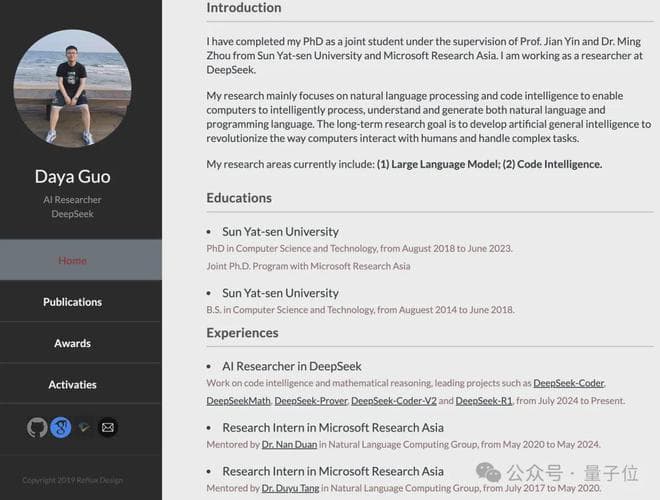
Task: Click the Daya Guo name heading
Action: pyautogui.click(x=73, y=176)
